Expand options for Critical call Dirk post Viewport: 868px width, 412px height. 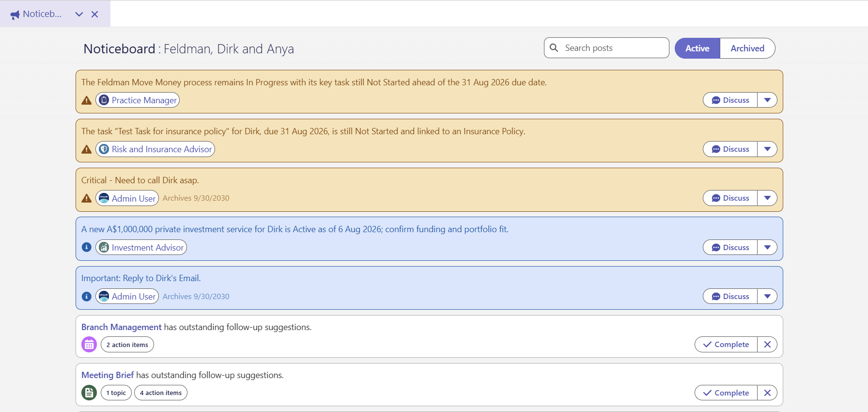(767, 198)
